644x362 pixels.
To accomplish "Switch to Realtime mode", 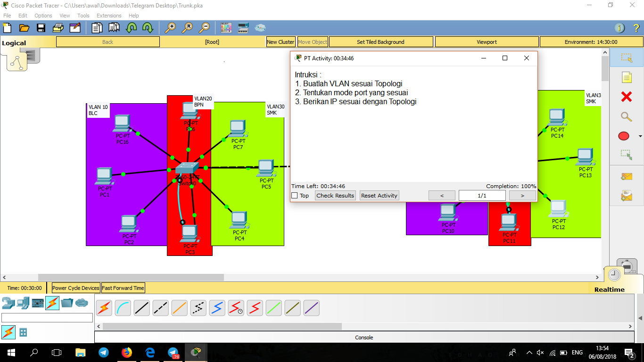I will click(609, 289).
